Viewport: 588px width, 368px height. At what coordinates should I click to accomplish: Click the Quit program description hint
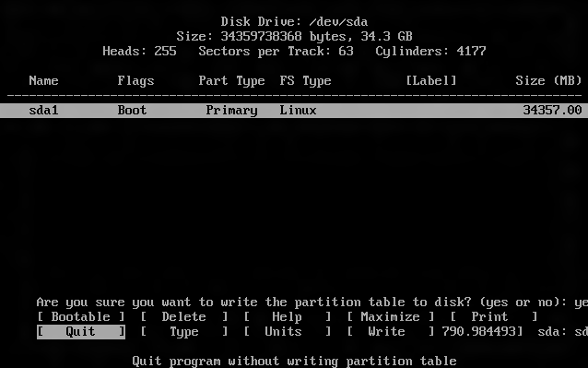(294, 362)
